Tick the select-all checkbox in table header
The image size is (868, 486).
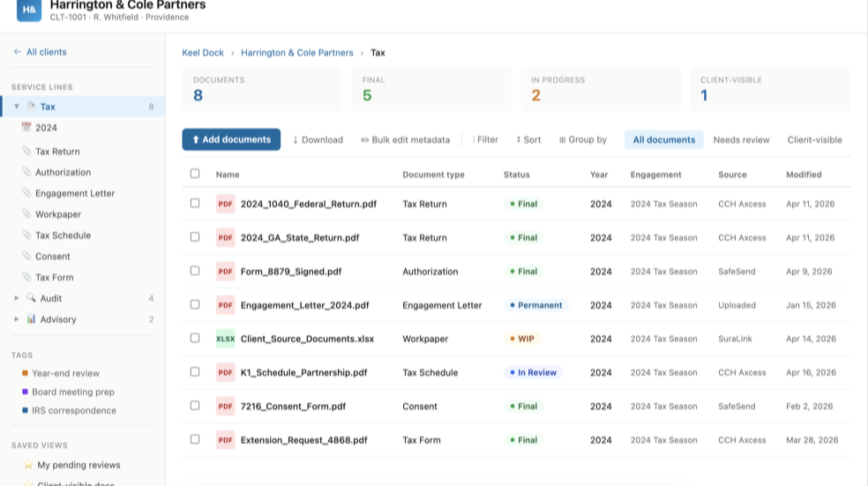pyautogui.click(x=195, y=173)
